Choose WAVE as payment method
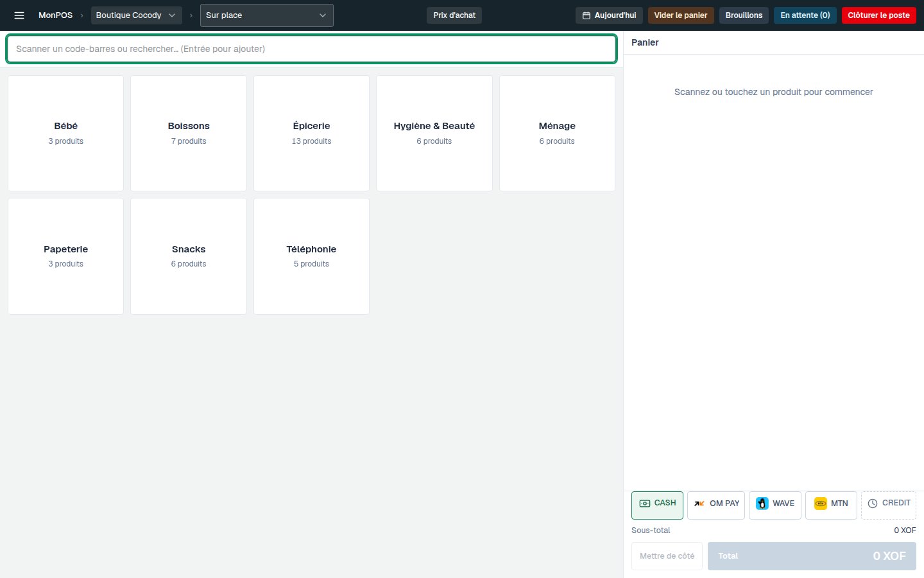Screen dimensions: 924x578 pyautogui.click(x=775, y=505)
